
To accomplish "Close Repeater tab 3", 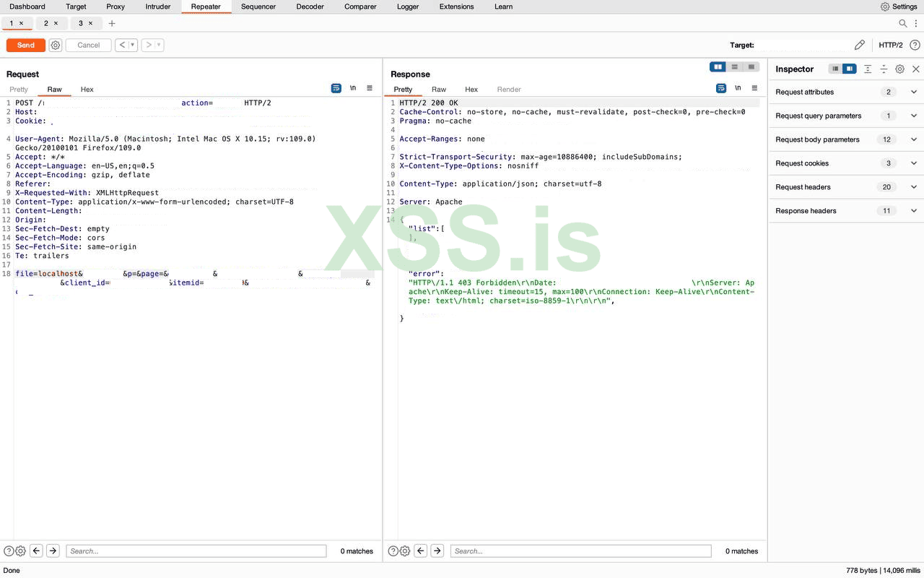I will click(90, 23).
